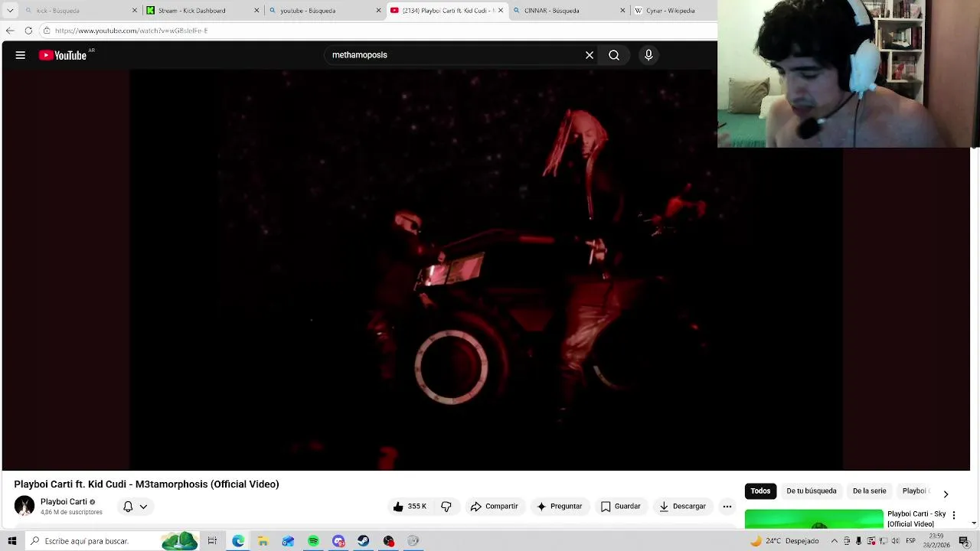The width and height of the screenshot is (980, 551).
Task: Reload the page with refresh icon
Action: coord(28,31)
